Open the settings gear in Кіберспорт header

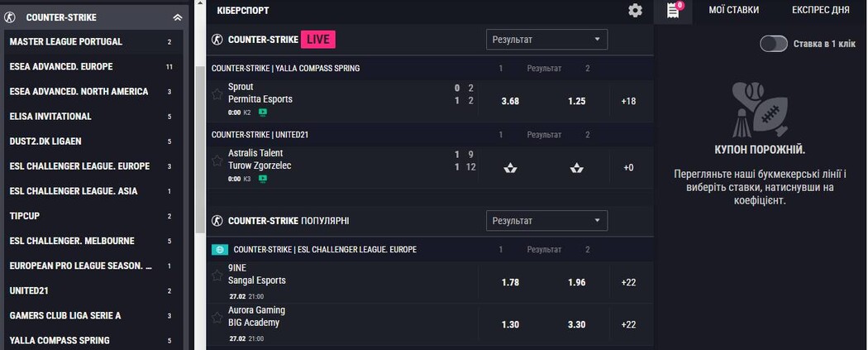[x=635, y=11]
